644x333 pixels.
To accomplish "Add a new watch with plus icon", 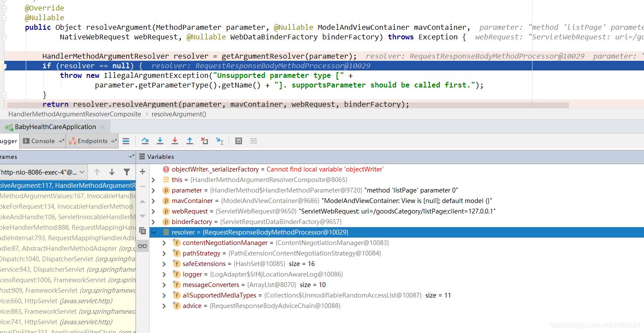I will tap(143, 172).
